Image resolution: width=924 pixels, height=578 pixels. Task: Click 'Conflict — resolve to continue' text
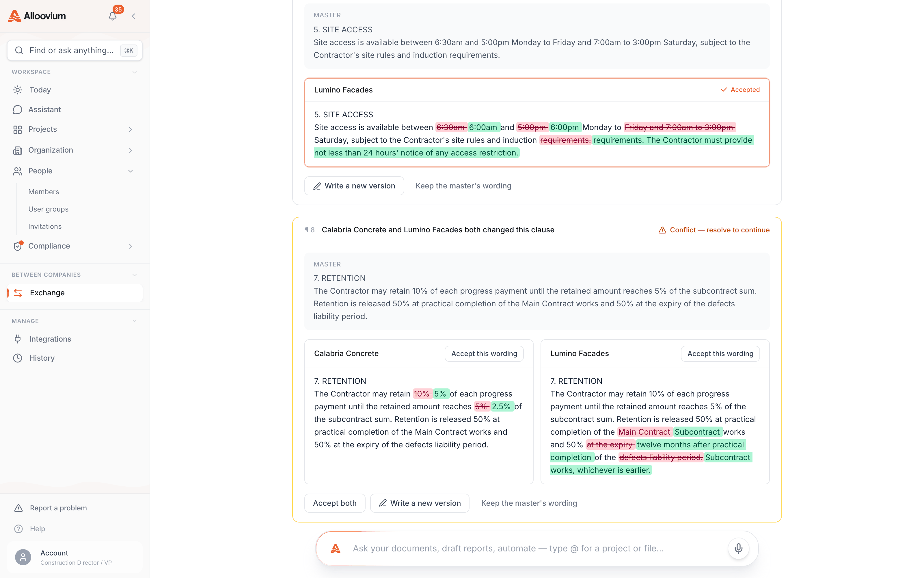pos(720,230)
